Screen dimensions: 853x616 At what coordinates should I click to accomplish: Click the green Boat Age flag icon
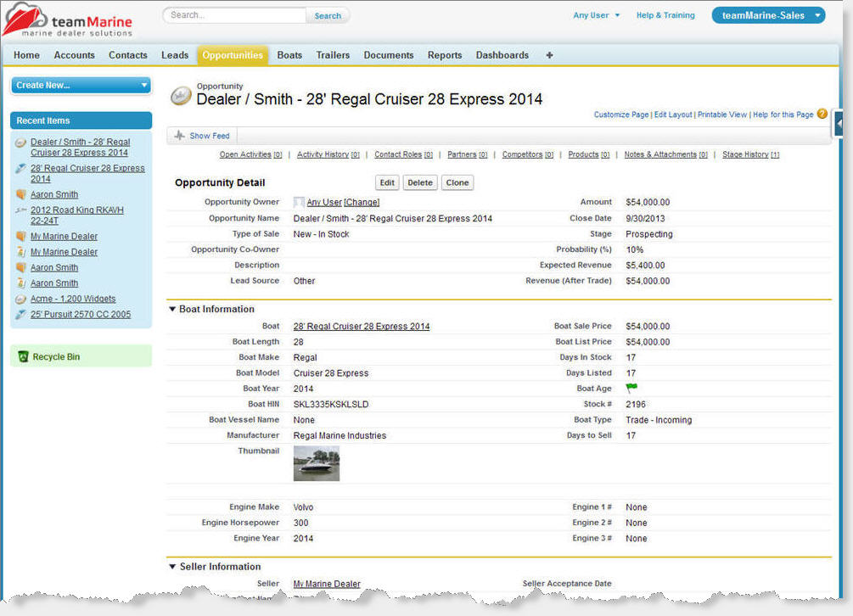point(631,388)
